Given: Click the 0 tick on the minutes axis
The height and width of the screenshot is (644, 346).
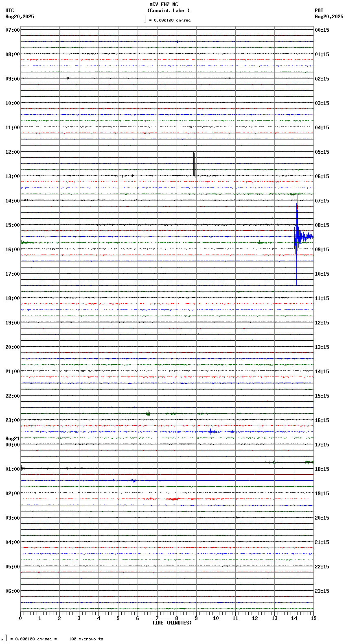Looking at the screenshot, I should [x=20, y=618].
